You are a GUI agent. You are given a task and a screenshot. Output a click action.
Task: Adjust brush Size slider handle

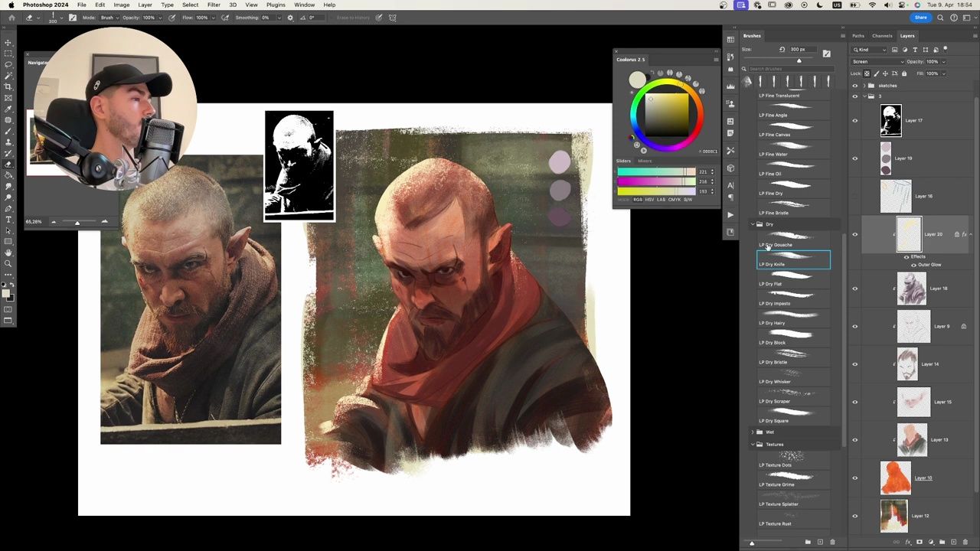click(799, 60)
